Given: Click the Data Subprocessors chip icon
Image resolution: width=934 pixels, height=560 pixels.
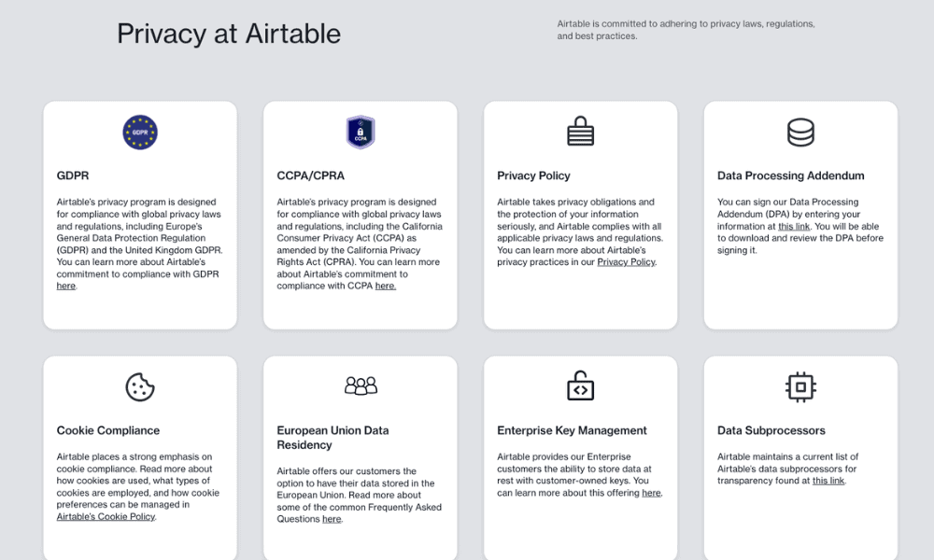Looking at the screenshot, I should [x=800, y=386].
